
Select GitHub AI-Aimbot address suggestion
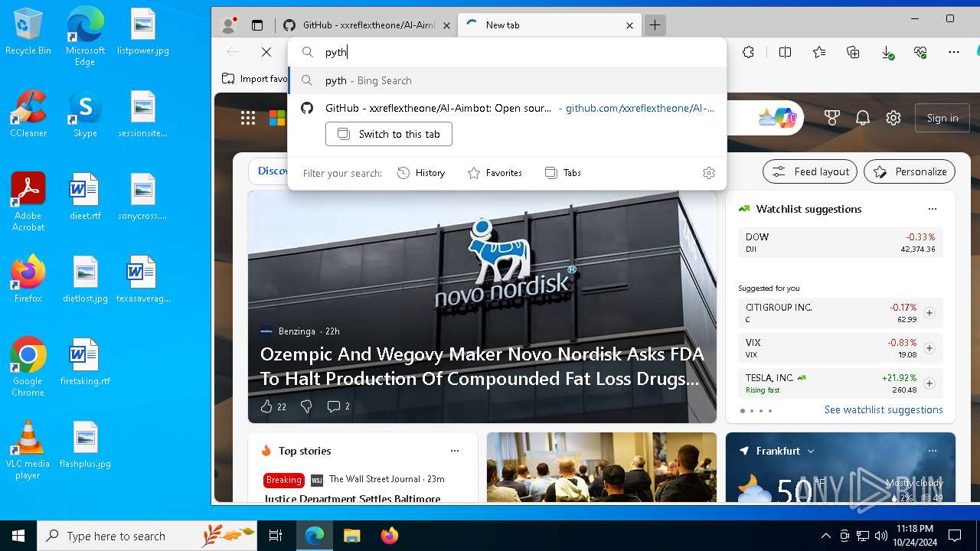(x=507, y=108)
